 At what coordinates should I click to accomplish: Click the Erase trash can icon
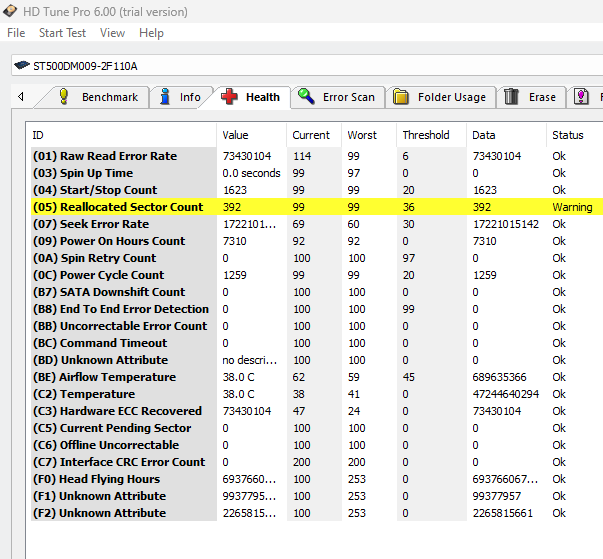(511, 96)
